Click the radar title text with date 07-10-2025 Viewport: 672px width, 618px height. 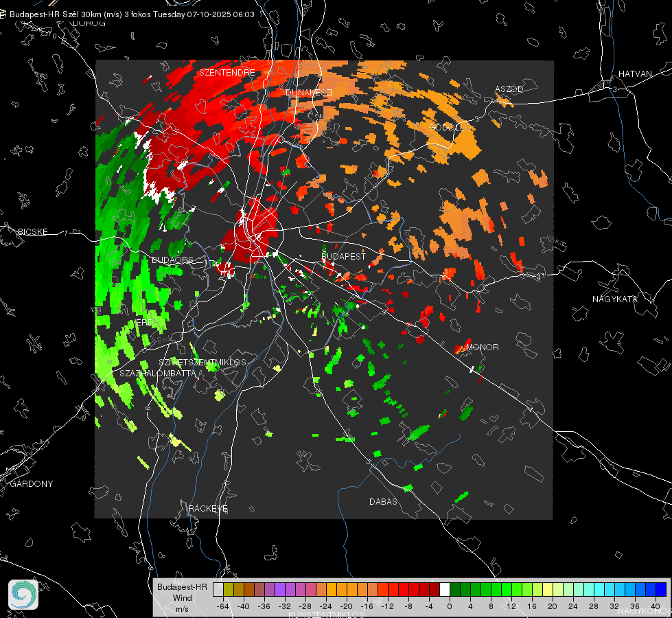(132, 14)
